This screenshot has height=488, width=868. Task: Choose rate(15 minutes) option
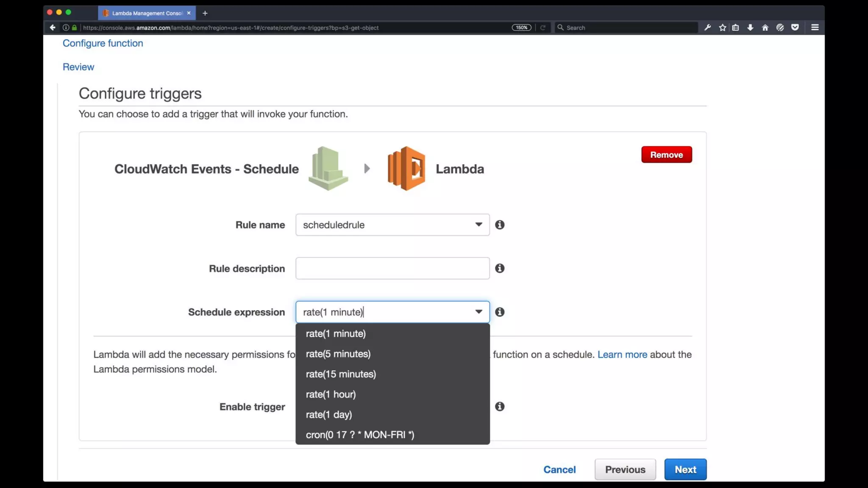point(392,374)
